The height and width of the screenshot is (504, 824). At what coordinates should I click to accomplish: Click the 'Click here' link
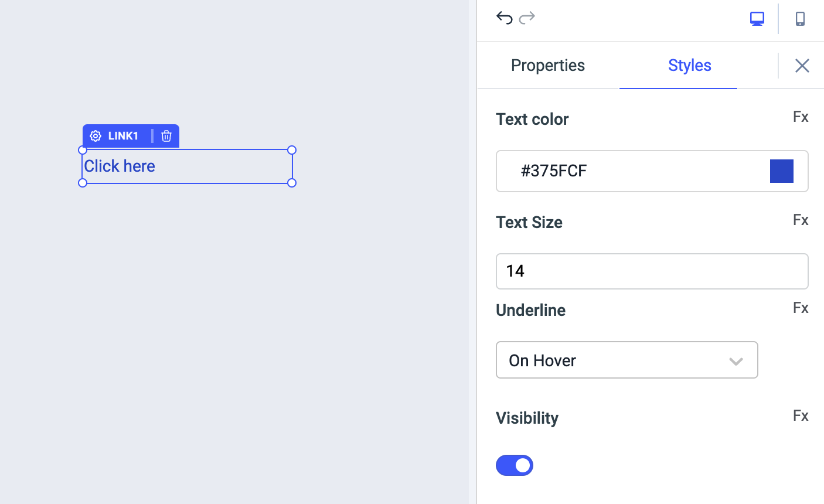point(120,166)
